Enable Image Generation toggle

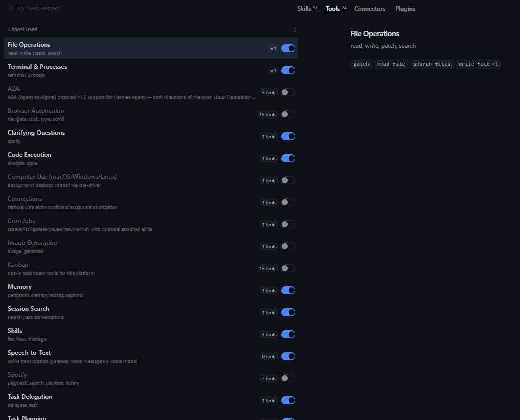tap(288, 246)
